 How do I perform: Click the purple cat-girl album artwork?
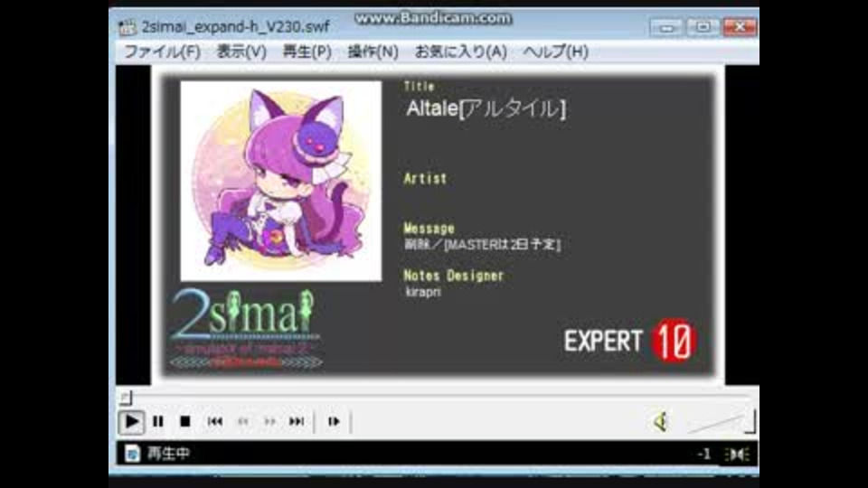pyautogui.click(x=280, y=181)
